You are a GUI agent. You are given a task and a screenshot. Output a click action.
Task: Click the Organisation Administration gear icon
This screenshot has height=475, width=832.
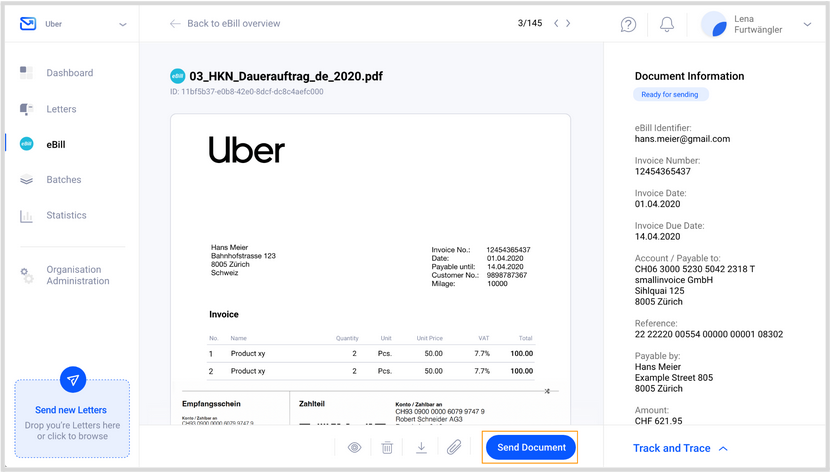[27, 275]
